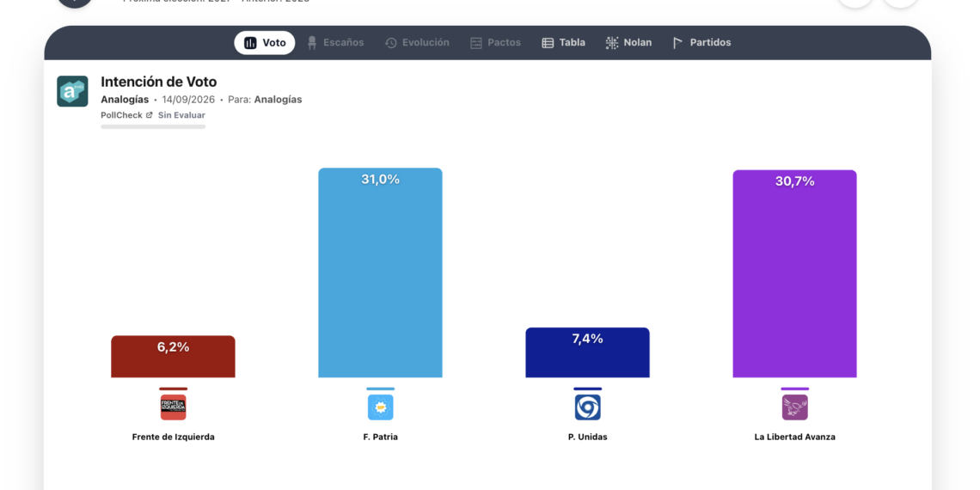Click the P. Unidas label
This screenshot has height=490, width=980.
[587, 437]
